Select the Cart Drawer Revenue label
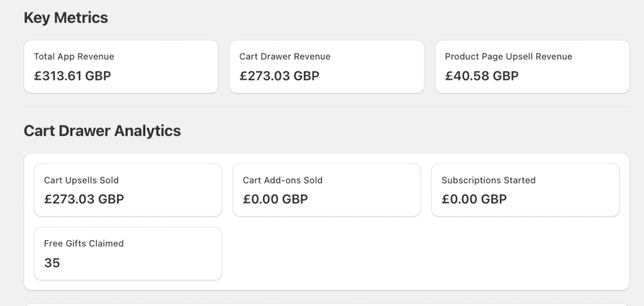This screenshot has width=644, height=306. pyautogui.click(x=285, y=57)
